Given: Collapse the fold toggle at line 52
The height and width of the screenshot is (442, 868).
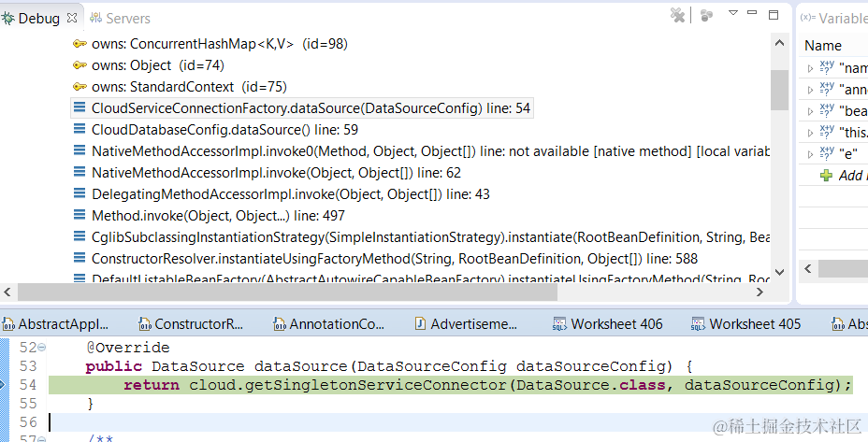Looking at the screenshot, I should tap(41, 348).
